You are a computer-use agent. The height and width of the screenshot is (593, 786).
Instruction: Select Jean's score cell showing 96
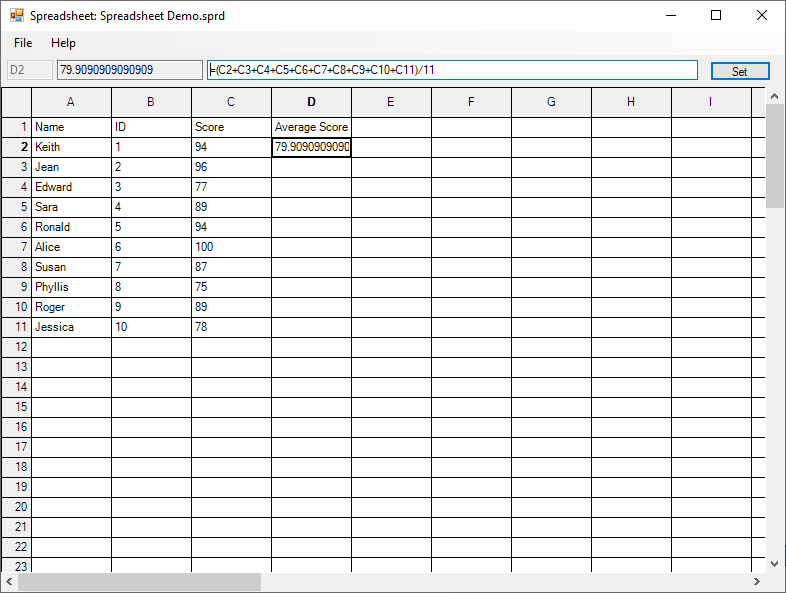(231, 167)
